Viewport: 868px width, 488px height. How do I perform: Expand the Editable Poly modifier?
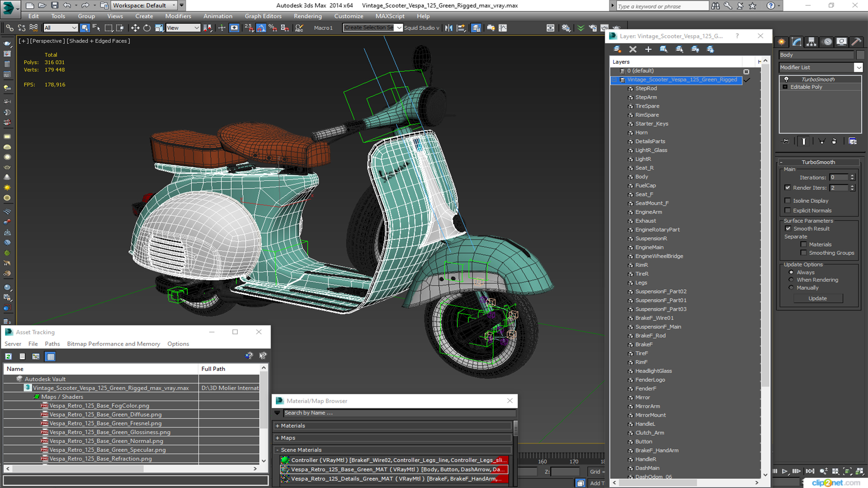(785, 87)
